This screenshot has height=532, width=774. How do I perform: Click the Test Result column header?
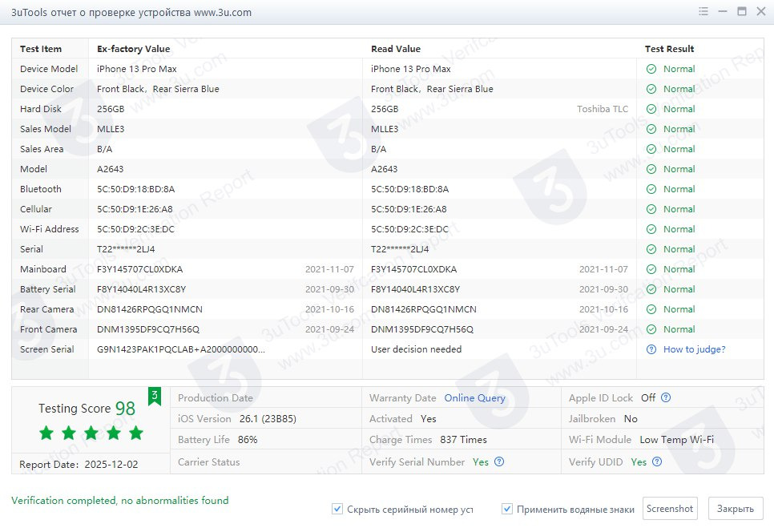point(669,49)
